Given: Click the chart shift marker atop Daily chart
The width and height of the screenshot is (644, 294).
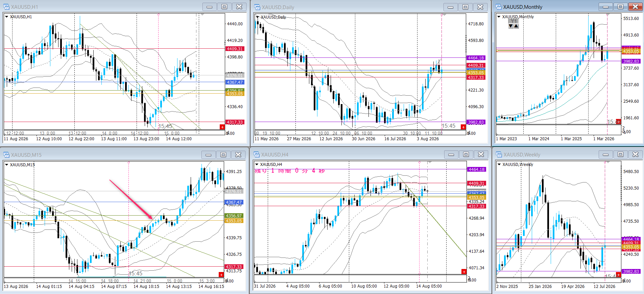Looking at the screenshot, I should 444,15.
